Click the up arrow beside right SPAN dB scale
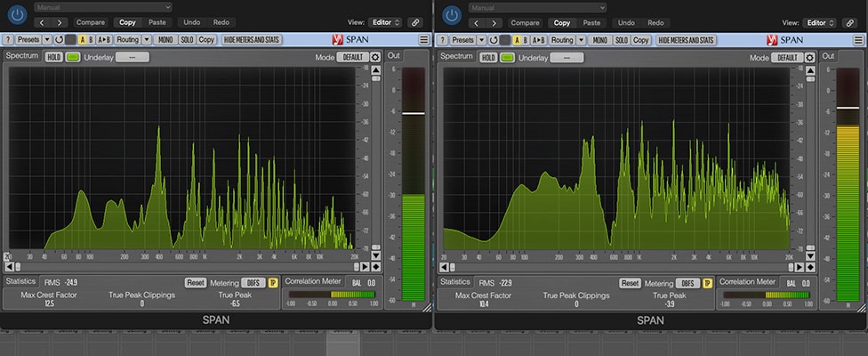This screenshot has width=868, height=356. point(810,70)
